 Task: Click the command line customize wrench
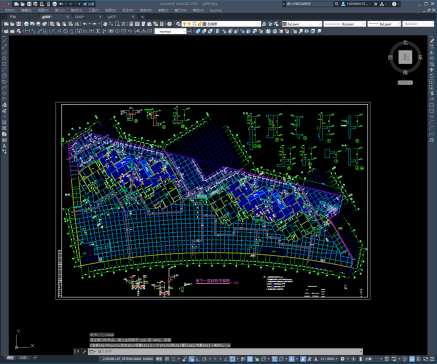(84, 352)
